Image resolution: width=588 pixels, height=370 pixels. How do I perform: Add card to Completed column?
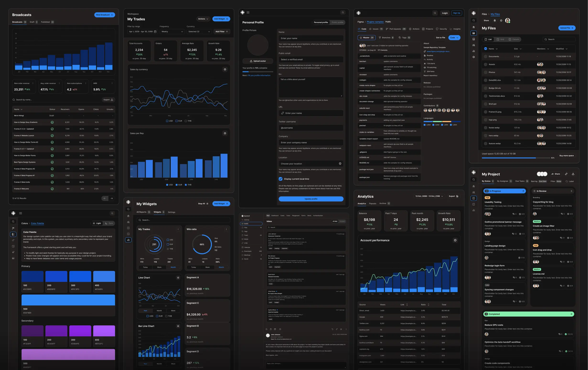tap(571, 314)
